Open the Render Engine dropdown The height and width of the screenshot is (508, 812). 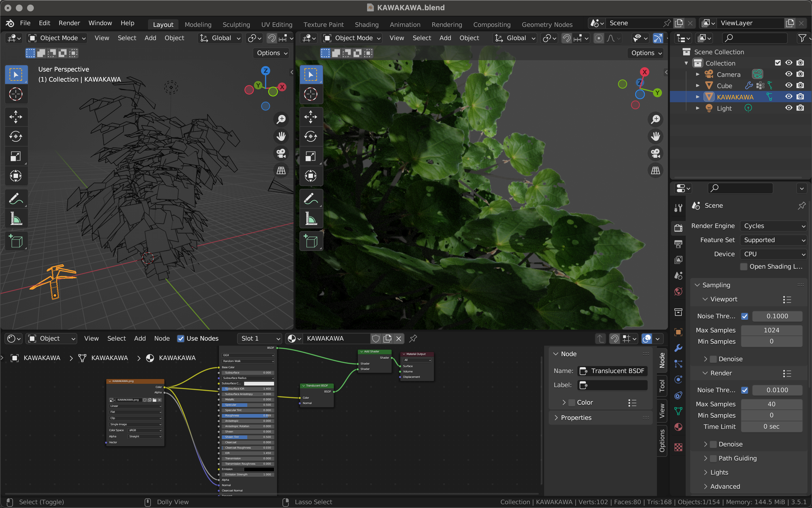tap(773, 226)
